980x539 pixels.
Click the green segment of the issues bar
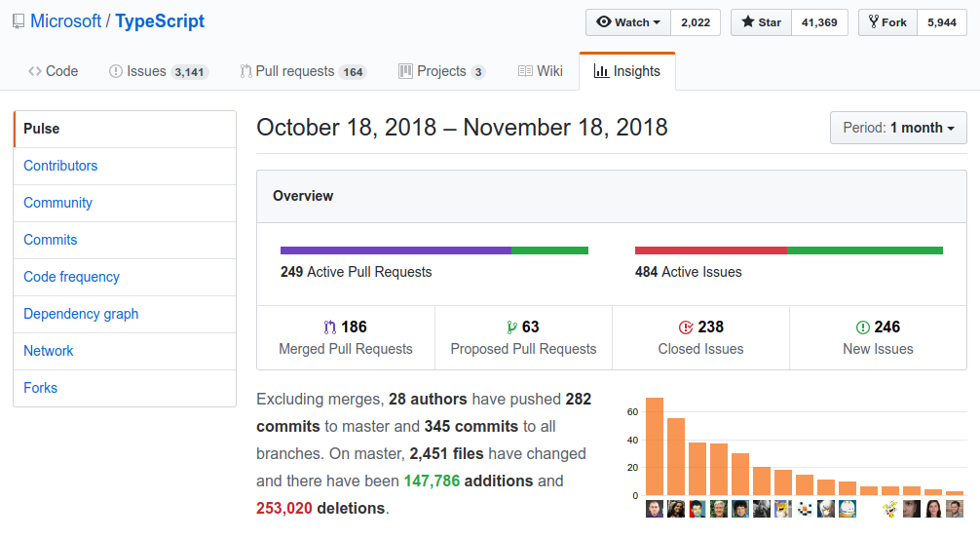(865, 250)
